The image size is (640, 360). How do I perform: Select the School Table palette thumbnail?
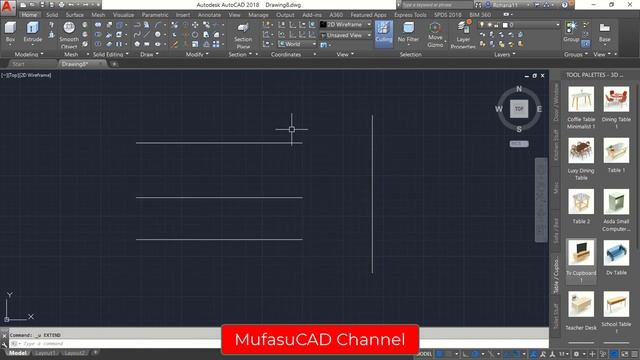tap(616, 304)
